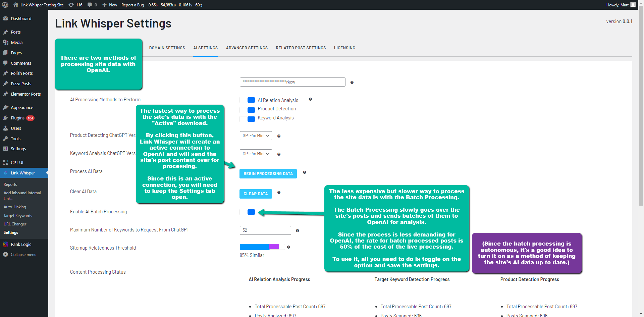The height and width of the screenshot is (317, 644).
Task: Enable the AI Relation Analysis toggle
Action: (247, 100)
